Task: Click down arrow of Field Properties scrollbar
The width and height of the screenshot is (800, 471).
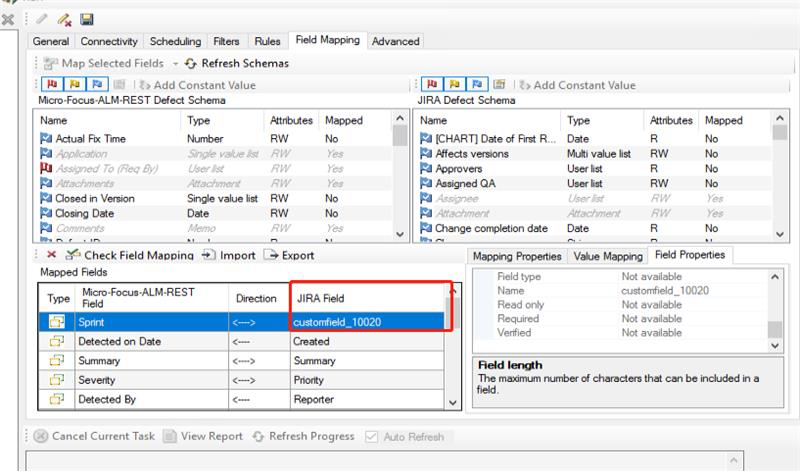Action: point(775,345)
